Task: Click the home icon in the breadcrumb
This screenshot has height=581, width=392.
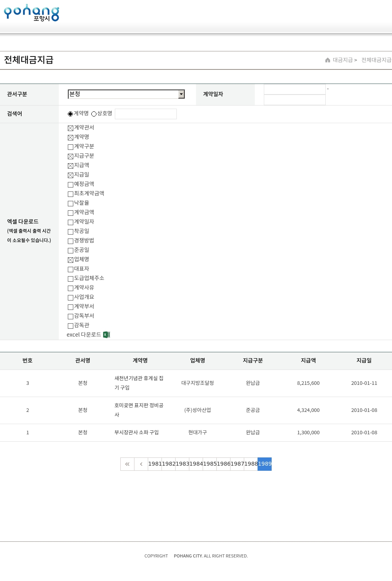Action: click(x=328, y=60)
